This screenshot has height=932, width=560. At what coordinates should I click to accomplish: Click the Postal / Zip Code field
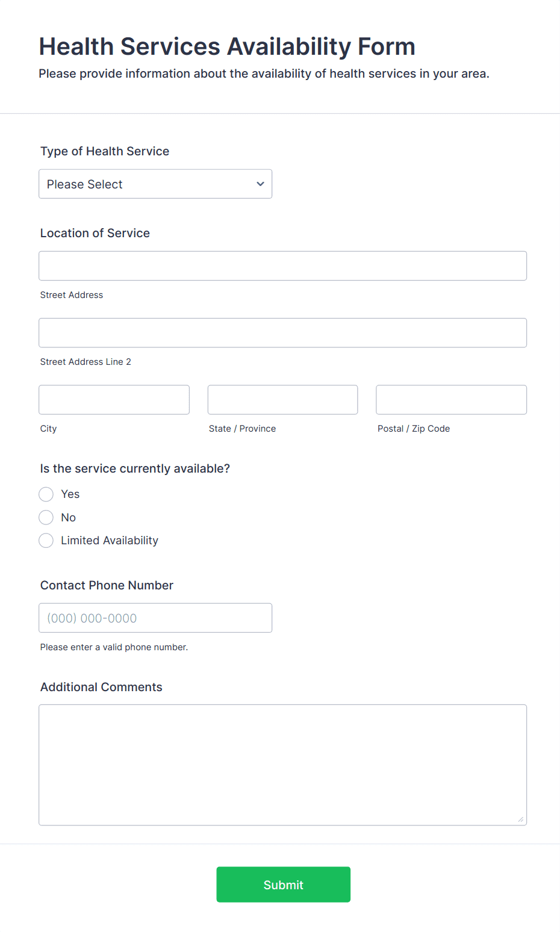click(450, 399)
